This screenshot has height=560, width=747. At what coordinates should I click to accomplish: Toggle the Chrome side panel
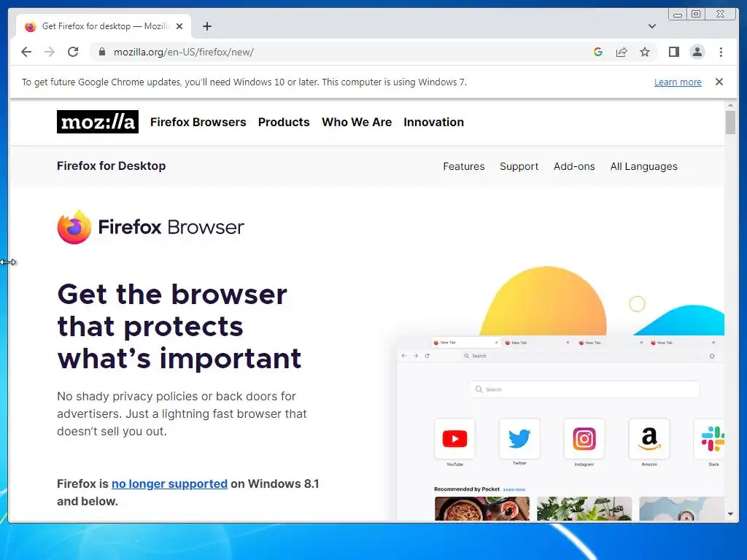(x=673, y=52)
